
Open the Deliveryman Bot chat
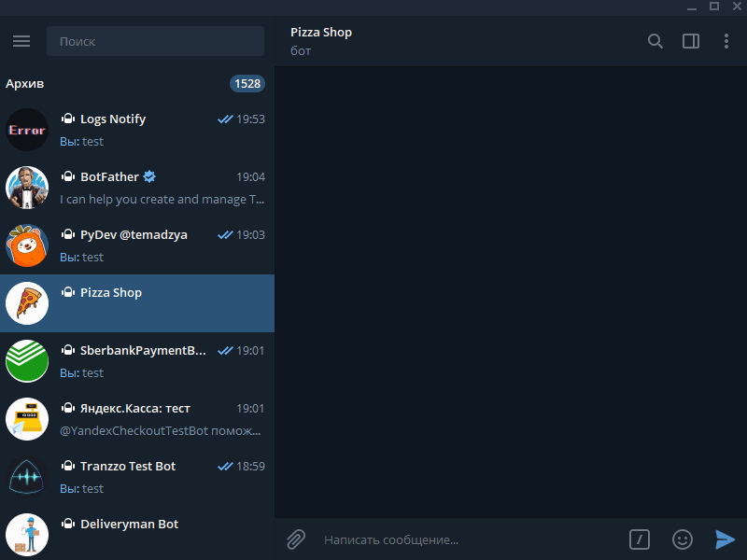pos(137,533)
